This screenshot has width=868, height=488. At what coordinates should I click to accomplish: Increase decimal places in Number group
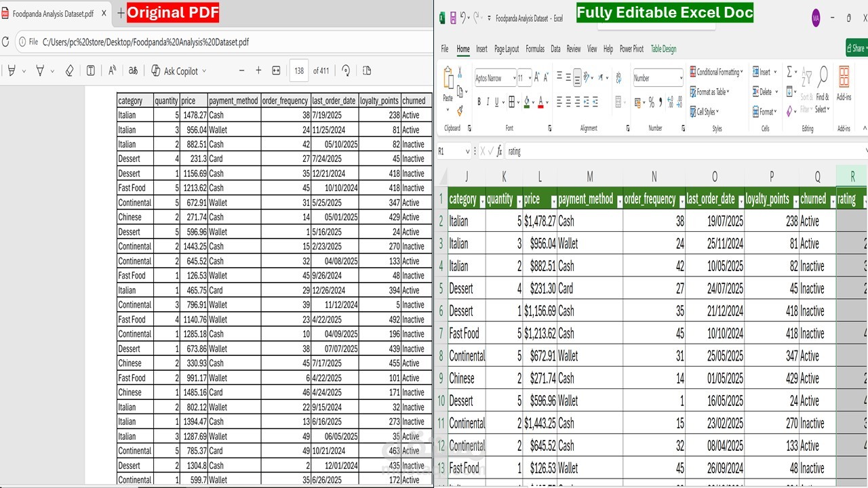pyautogui.click(x=671, y=102)
